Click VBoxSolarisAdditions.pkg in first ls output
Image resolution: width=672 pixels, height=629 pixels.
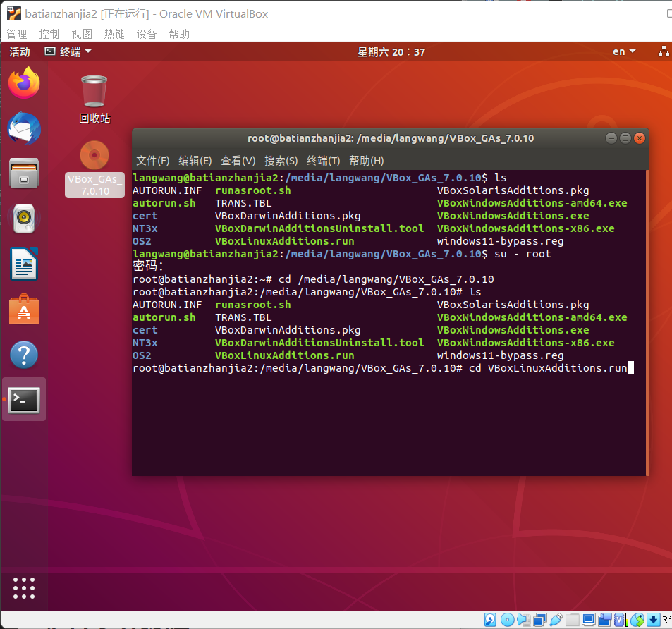point(513,190)
